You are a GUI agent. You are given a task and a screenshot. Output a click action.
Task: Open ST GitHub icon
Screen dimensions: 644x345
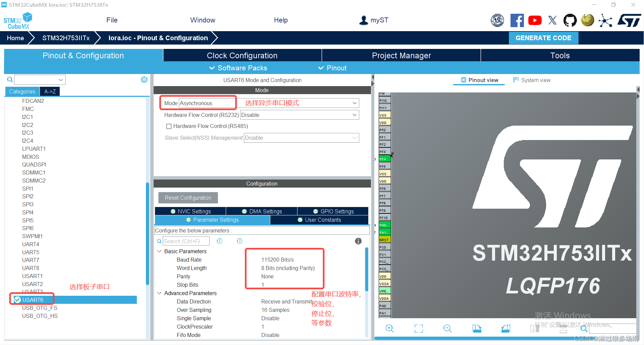point(570,20)
